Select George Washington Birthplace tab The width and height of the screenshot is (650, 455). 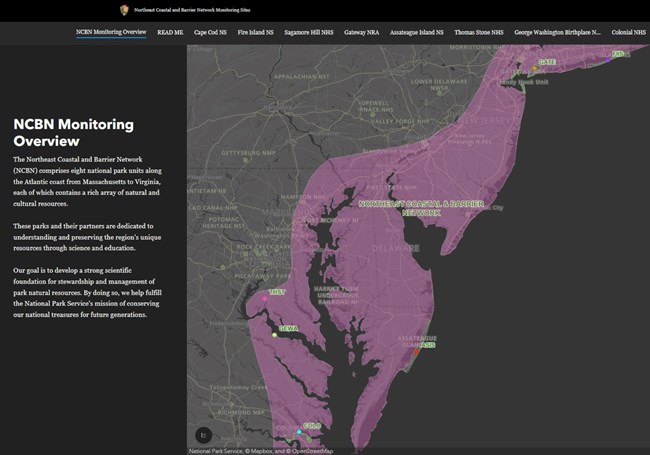click(557, 33)
